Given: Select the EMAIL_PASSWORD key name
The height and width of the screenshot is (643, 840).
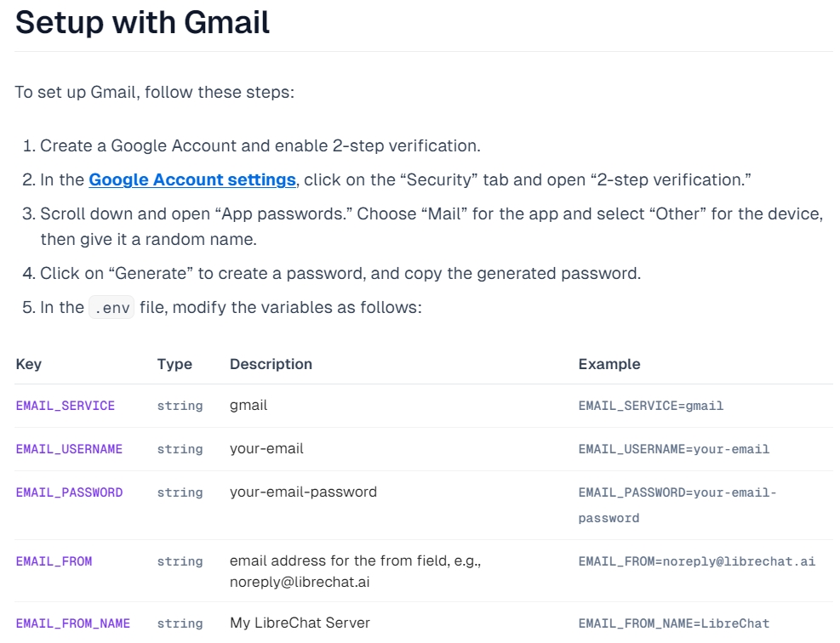Looking at the screenshot, I should [x=69, y=492].
